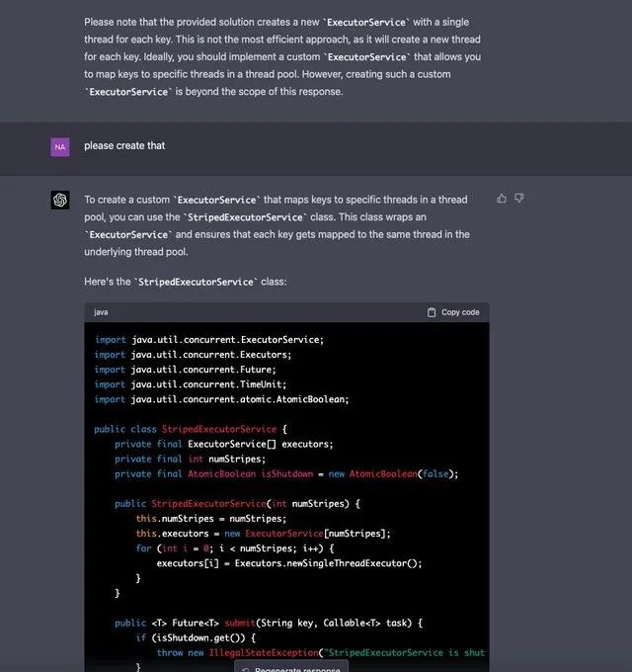Click the clipboard icon beside Copy code

432,312
